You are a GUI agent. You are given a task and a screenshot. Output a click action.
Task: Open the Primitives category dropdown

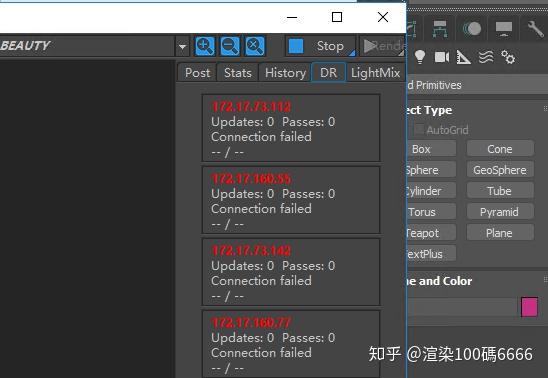(477, 85)
